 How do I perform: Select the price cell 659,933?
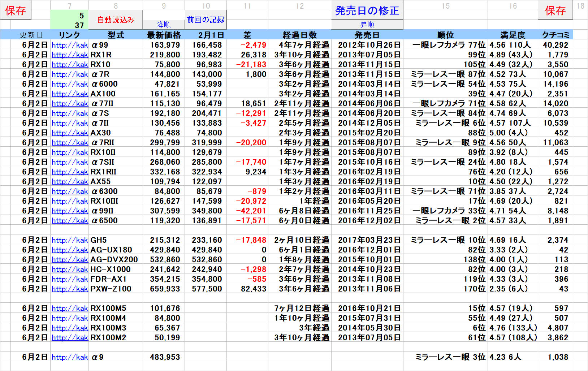click(164, 289)
